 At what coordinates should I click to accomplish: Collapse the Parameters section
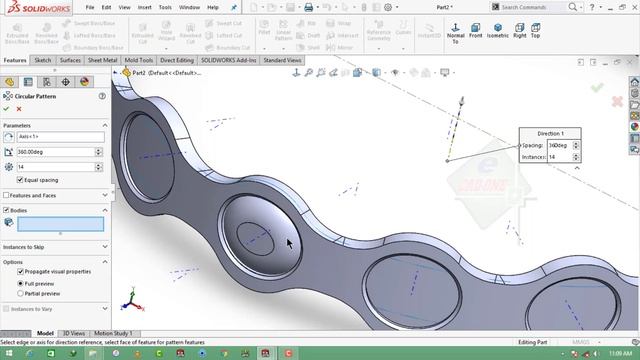(x=105, y=125)
